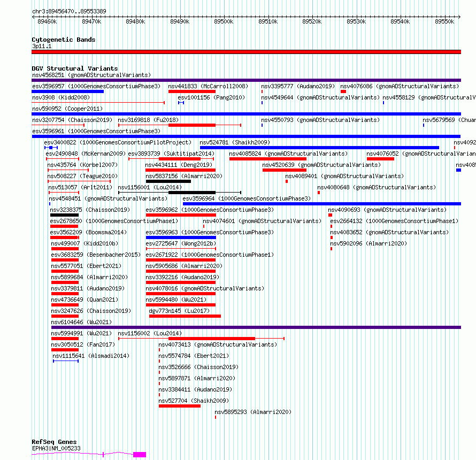Click the nsv3169818 Fu2018 label
Viewport: 476px width, 460px height.
(x=148, y=120)
